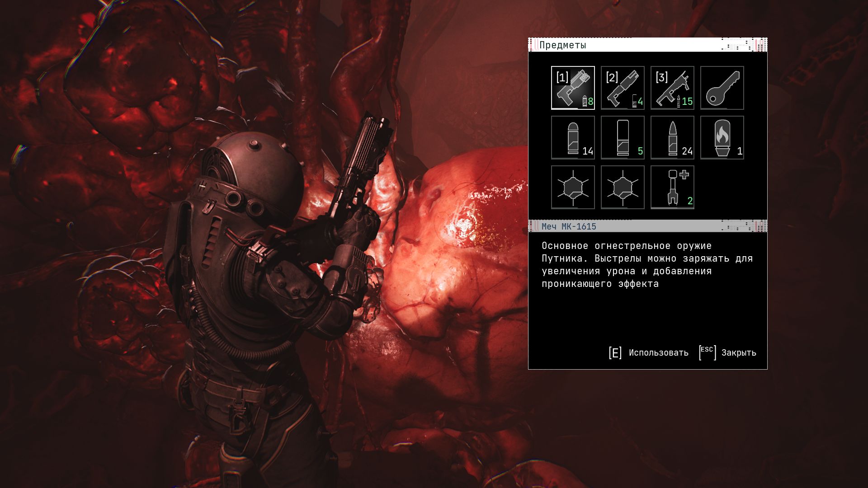Select the pistol weapon in slot 1
The height and width of the screenshot is (488, 868).
pyautogui.click(x=572, y=88)
